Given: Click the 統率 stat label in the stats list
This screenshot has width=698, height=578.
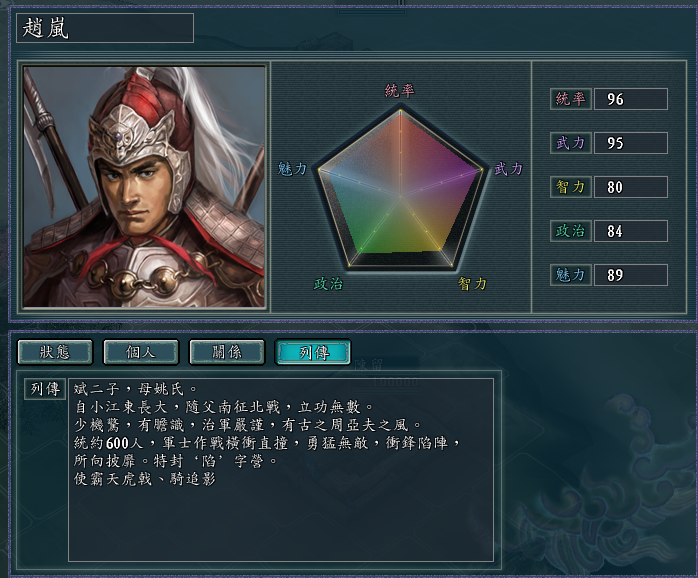Looking at the screenshot, I should pos(570,99).
